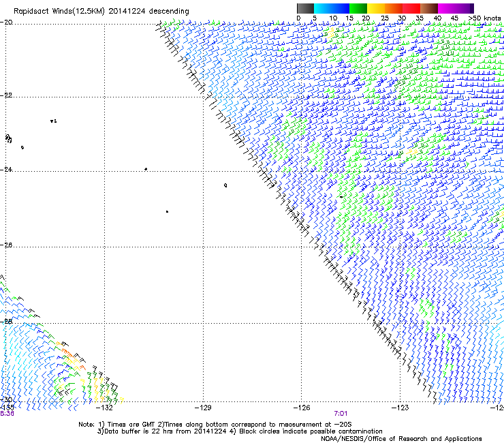Viewport: 504px width, 443px height.
Task: Click the 'Rapidscat Winds(12.5KM) 20141224 descending' title
Action: (x=101, y=12)
